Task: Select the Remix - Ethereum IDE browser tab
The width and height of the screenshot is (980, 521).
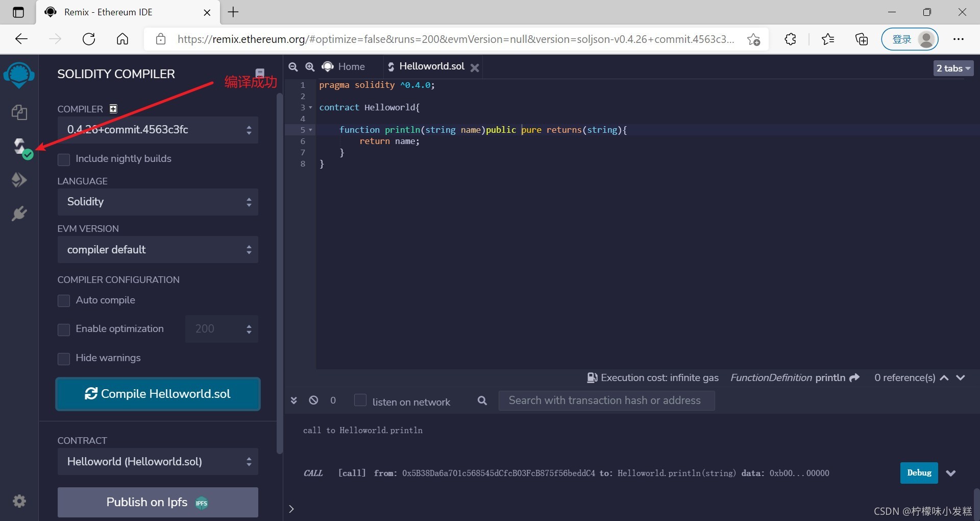Action: click(x=128, y=12)
